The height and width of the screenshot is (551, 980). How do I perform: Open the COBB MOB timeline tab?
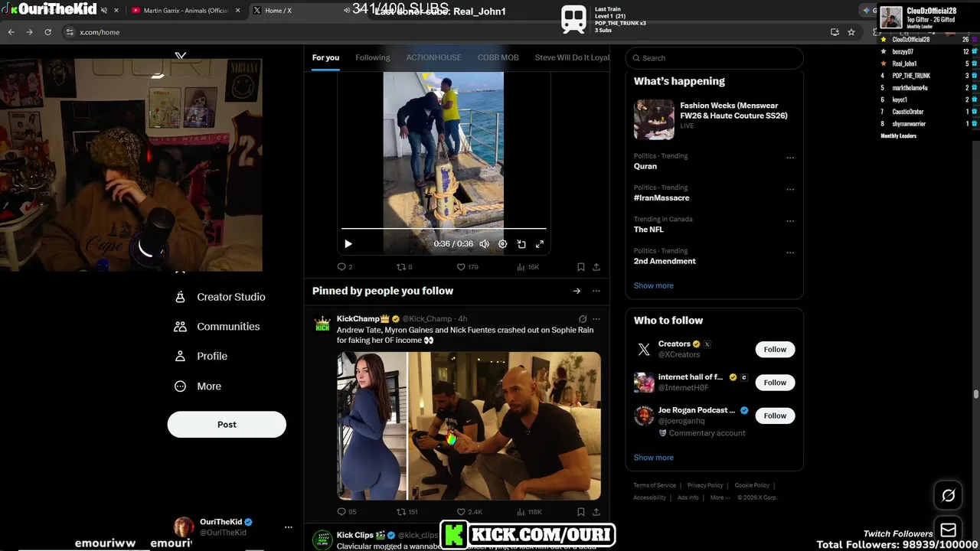point(498,57)
